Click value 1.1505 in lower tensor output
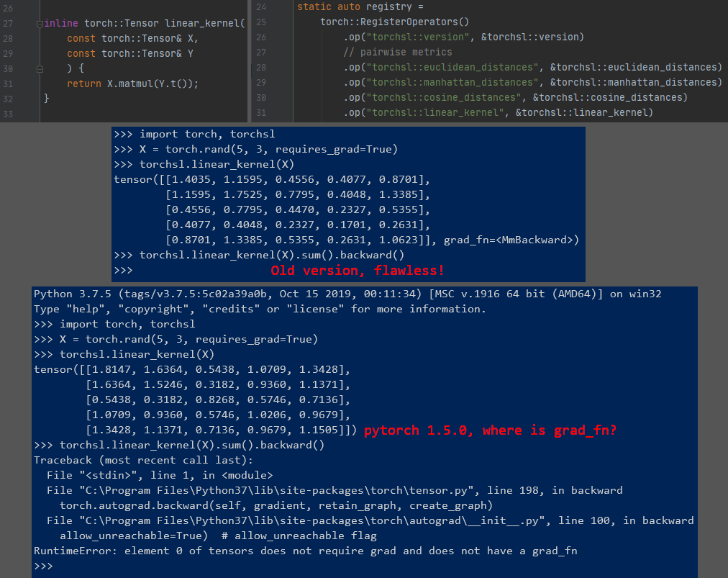Screen dimensions: 728x578 318,430
